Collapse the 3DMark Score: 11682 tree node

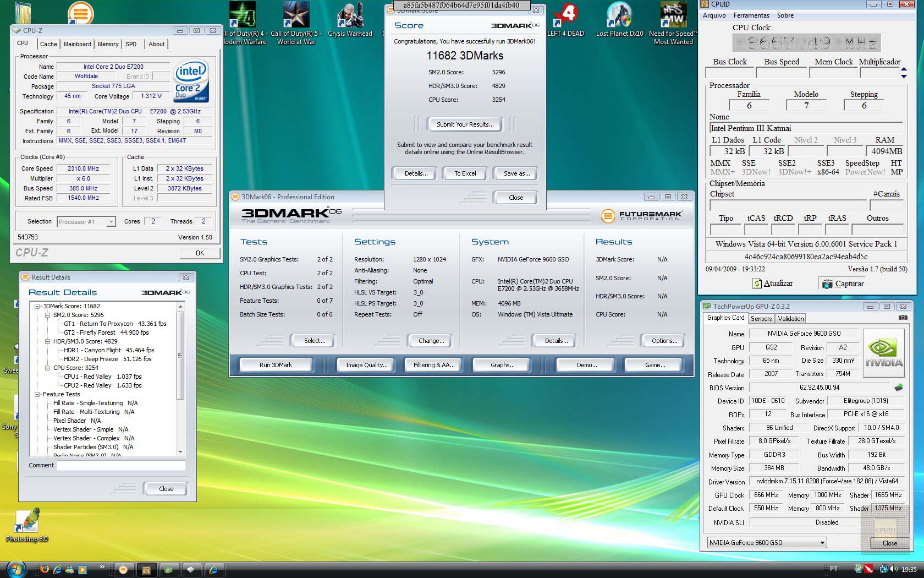37,306
